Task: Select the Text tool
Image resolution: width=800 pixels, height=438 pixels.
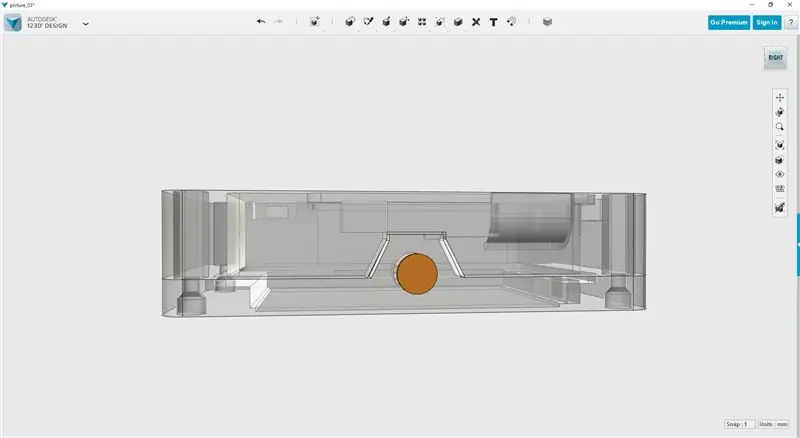Action: 493,22
